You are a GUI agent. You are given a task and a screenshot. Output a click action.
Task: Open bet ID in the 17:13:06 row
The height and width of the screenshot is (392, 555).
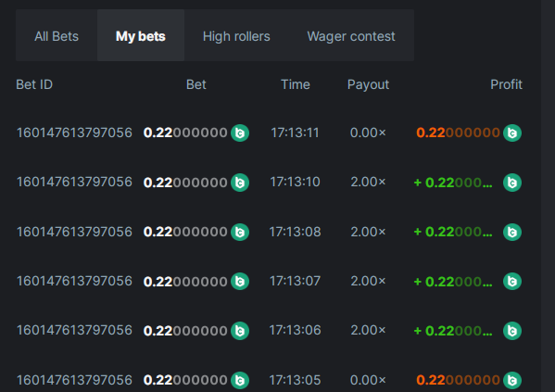[74, 331]
